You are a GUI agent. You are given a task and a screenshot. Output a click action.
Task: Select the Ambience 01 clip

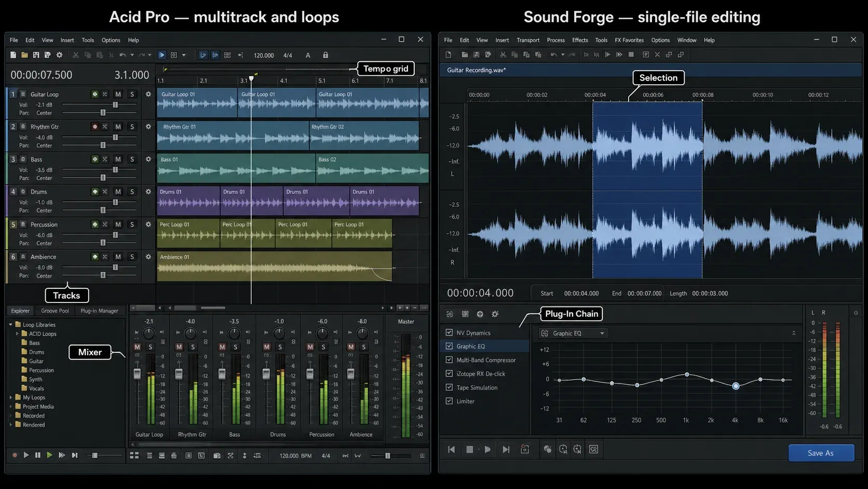click(274, 267)
